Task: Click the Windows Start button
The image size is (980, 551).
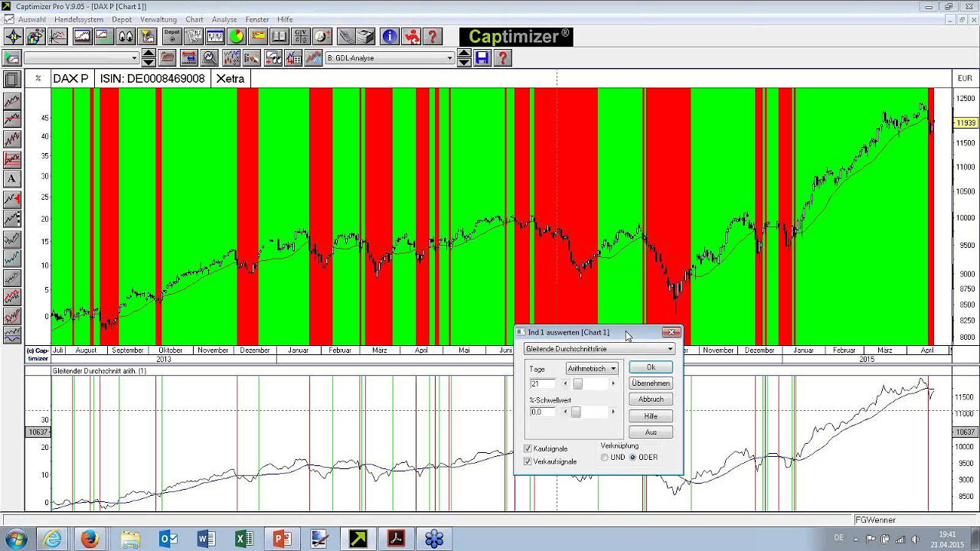Action: 15,539
